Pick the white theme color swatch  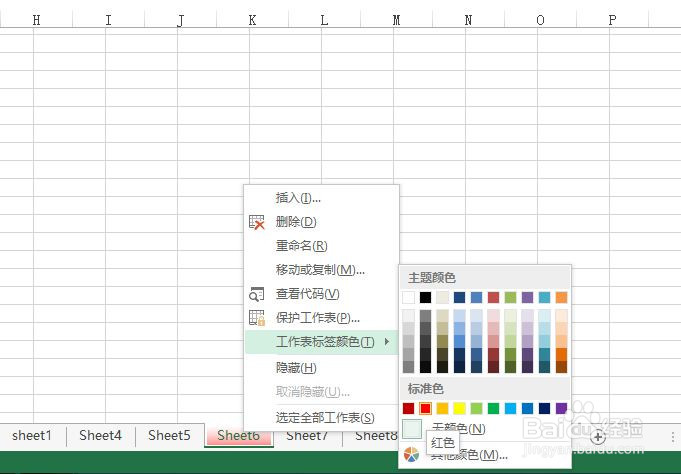click(x=409, y=297)
